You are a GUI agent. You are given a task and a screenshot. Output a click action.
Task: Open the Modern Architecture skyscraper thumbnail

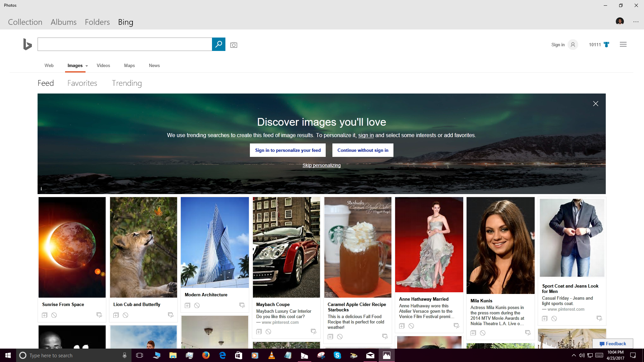[x=215, y=242]
